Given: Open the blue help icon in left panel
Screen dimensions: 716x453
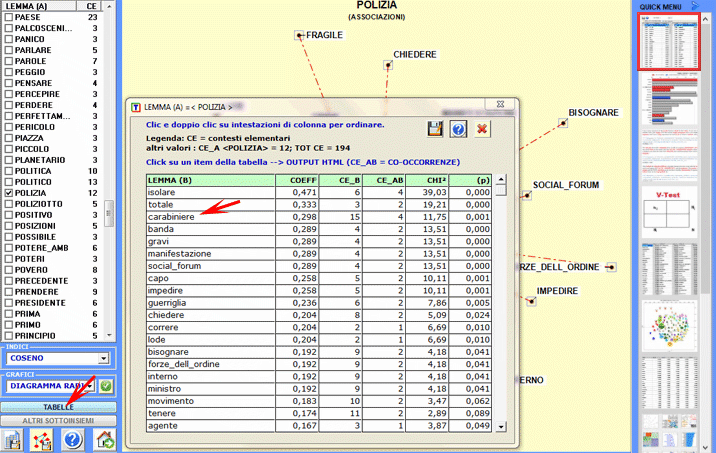Looking at the screenshot, I should 73,440.
